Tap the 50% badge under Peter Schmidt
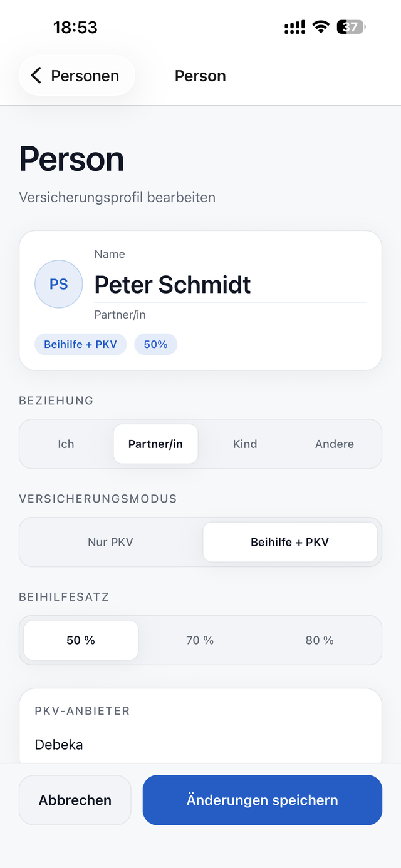 (155, 344)
